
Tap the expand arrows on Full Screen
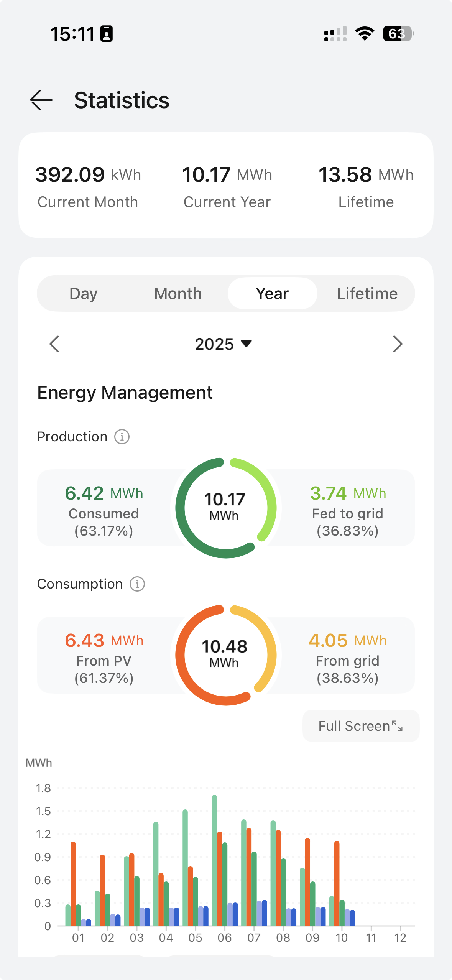coord(397,725)
